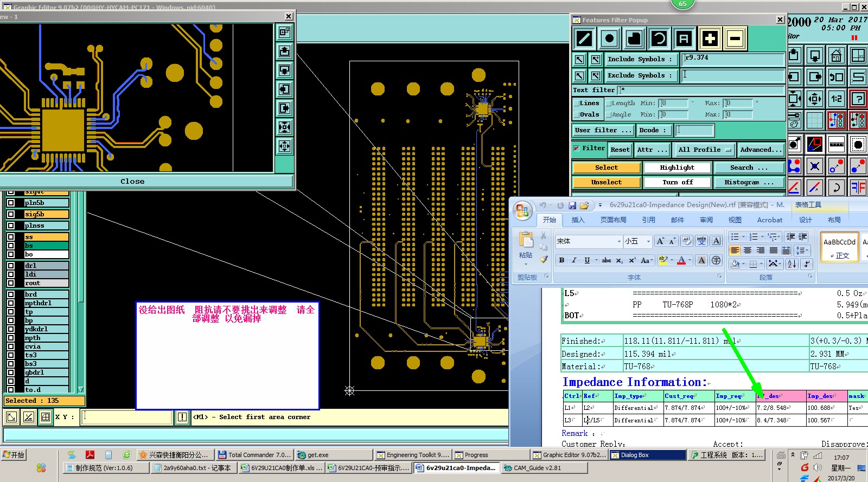Screen dimensions: 868x482
Task: Click the Word save icon
Action: pyautogui.click(x=572, y=205)
